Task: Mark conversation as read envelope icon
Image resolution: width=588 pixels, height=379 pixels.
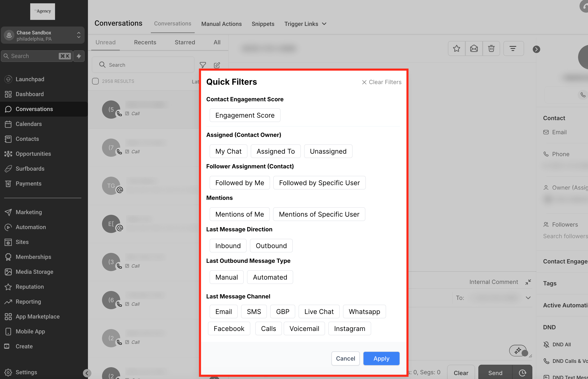Action: click(474, 48)
